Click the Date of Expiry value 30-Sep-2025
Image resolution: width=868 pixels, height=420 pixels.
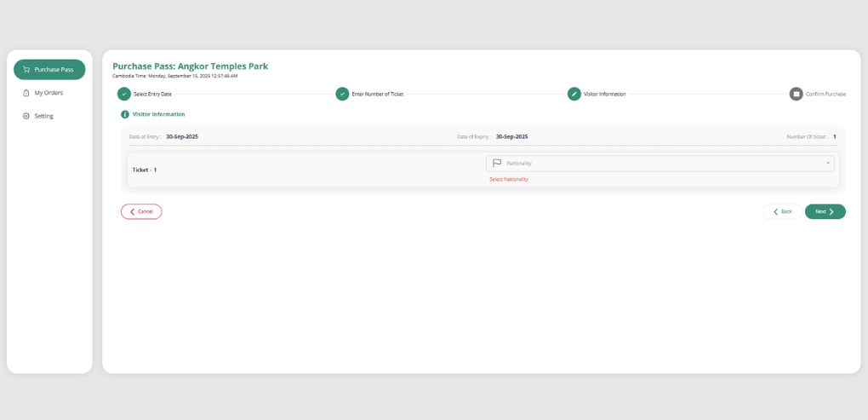click(x=511, y=136)
